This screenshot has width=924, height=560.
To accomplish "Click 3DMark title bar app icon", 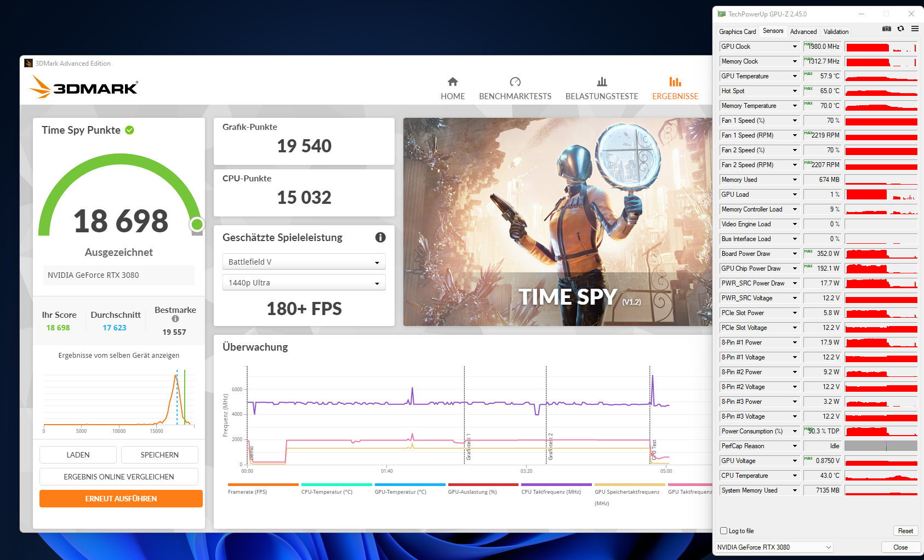I will pyautogui.click(x=28, y=63).
